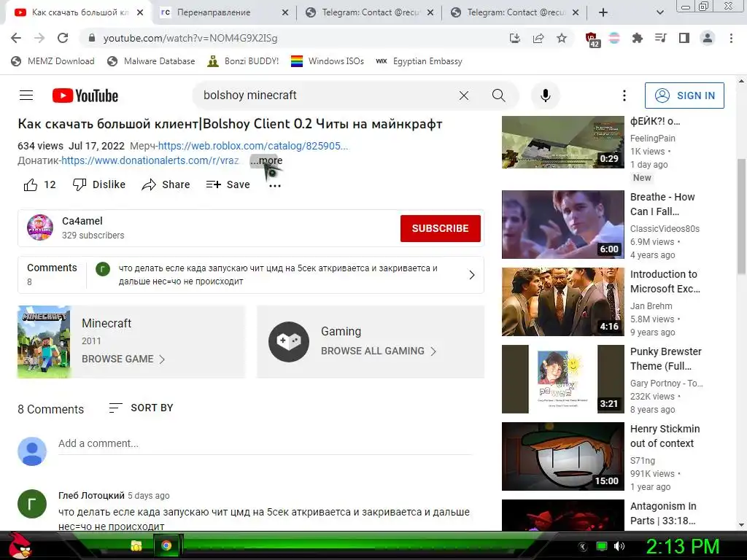This screenshot has width=747, height=560.
Task: Open more actions ellipsis below video
Action: (x=275, y=186)
